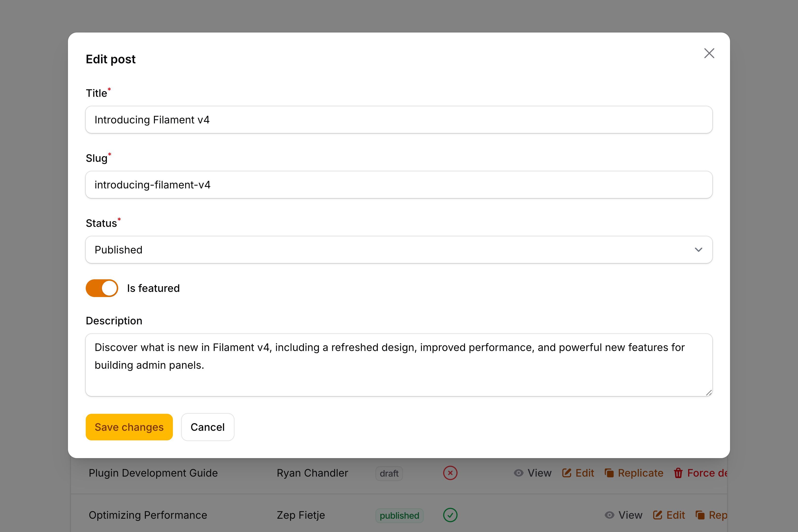
Task: Force delete the Plugin Development Guide post
Action: coord(700,473)
